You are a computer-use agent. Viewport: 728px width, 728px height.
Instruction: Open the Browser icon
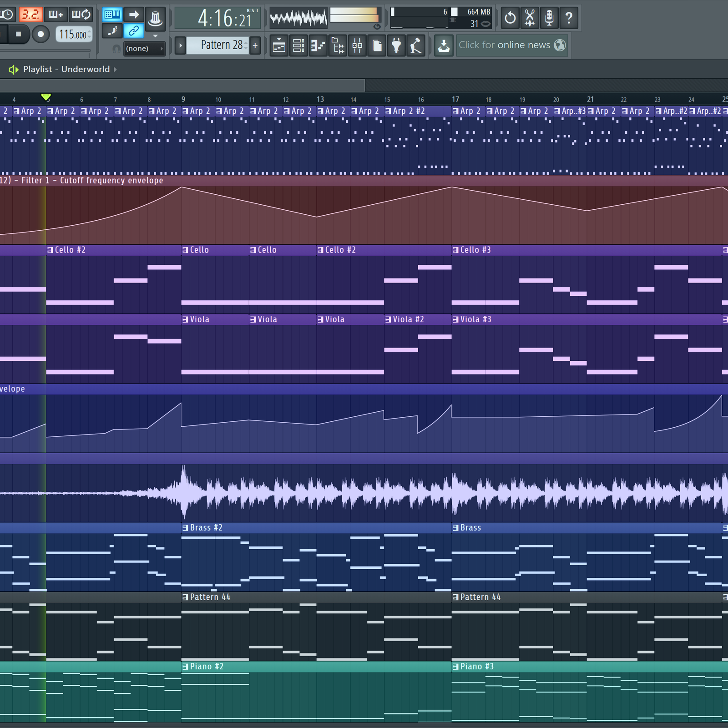click(338, 45)
